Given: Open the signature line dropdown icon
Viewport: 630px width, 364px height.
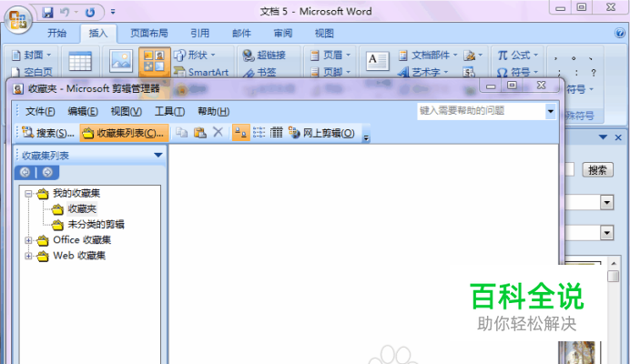Looking at the screenshot, I should 472,55.
